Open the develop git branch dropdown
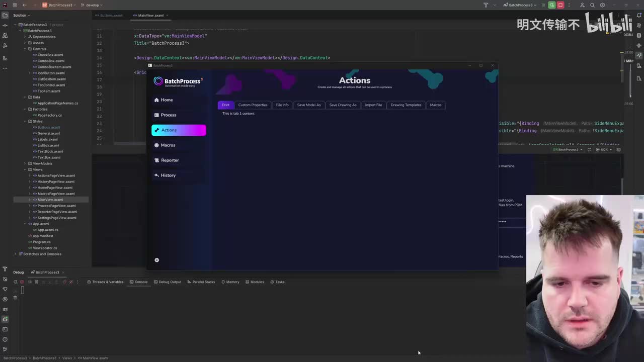 [92, 5]
